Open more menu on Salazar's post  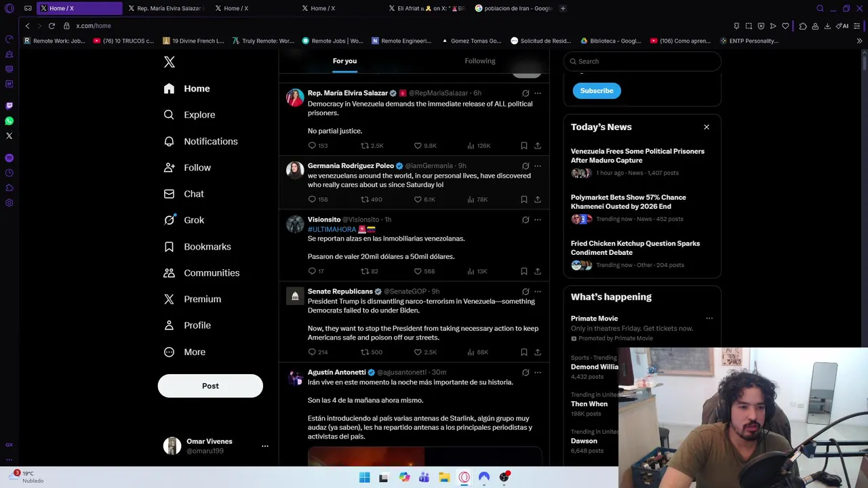538,94
